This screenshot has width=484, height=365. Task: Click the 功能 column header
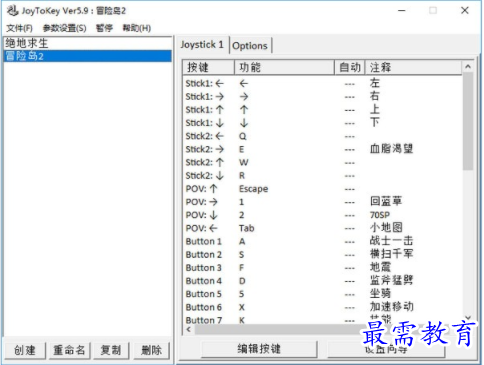pos(284,67)
